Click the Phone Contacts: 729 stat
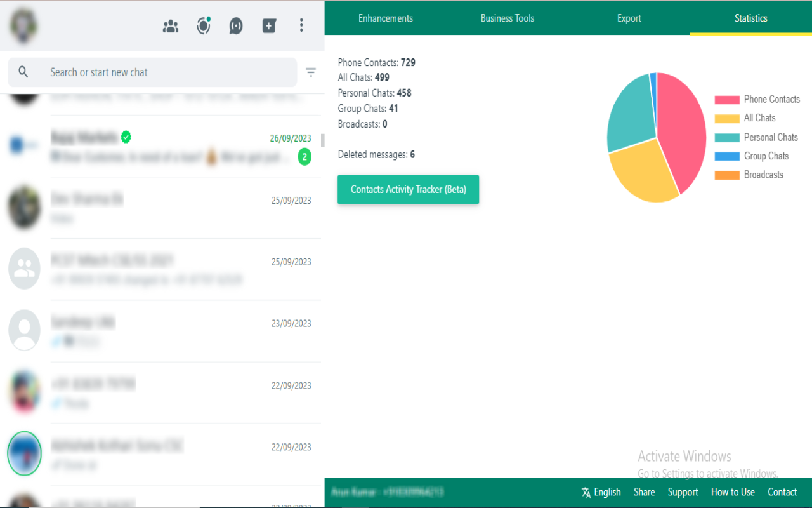Viewport: 812px width, 508px height. 377,62
